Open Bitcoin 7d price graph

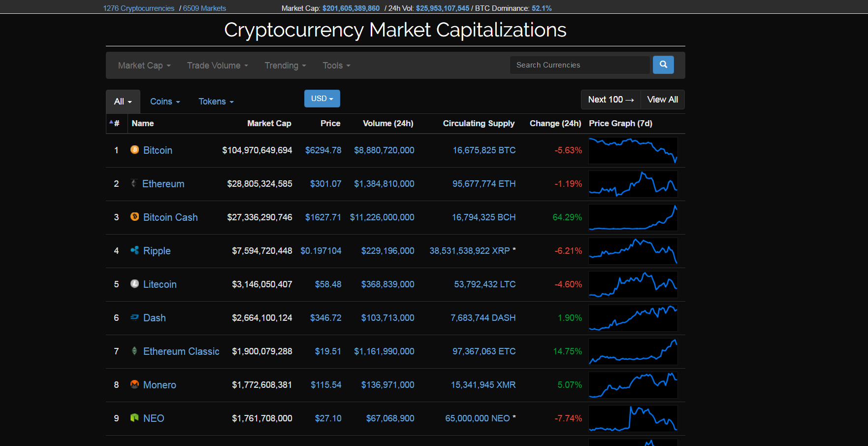[633, 150]
